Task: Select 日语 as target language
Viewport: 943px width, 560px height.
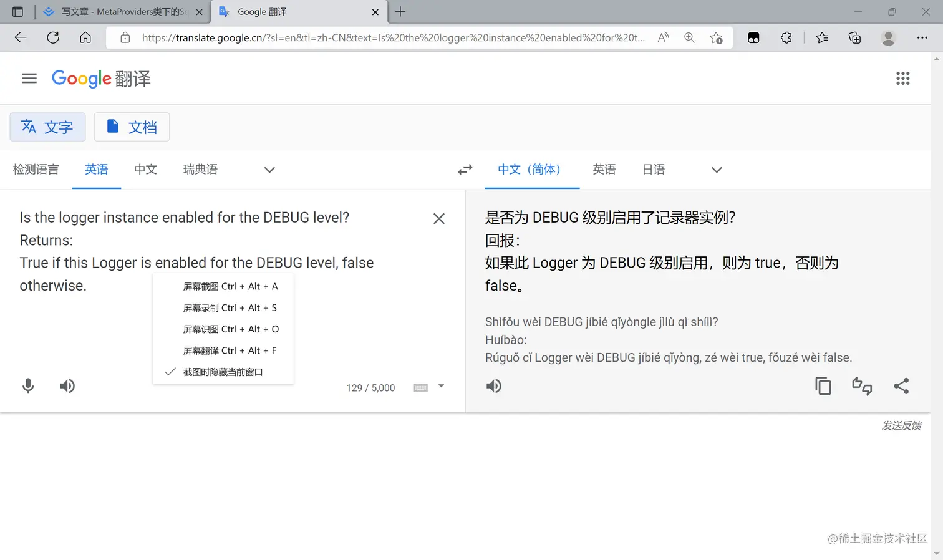Action: [654, 170]
